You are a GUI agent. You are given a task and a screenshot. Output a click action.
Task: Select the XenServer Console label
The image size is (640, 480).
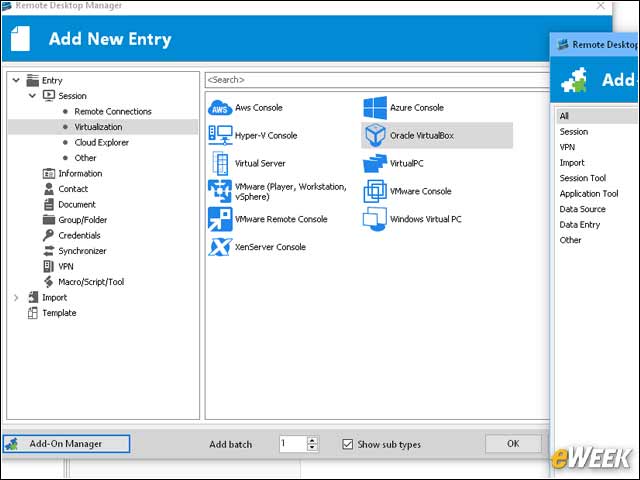coord(270,247)
